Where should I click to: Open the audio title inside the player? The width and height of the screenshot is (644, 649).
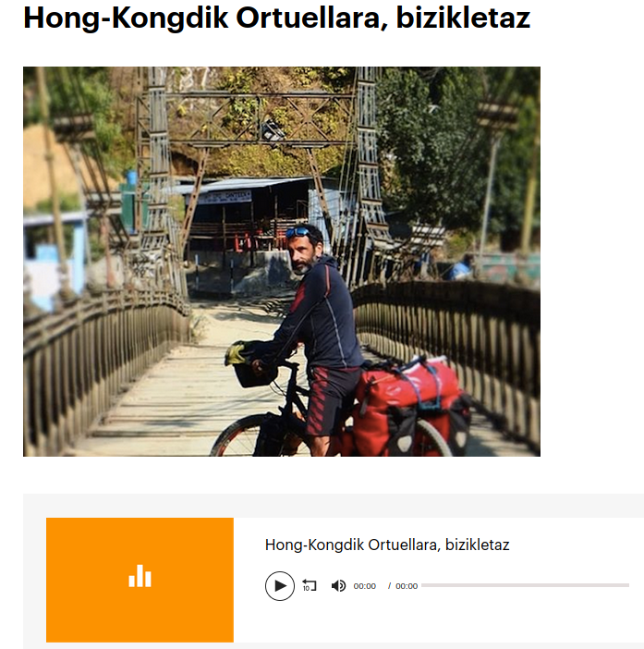click(387, 545)
